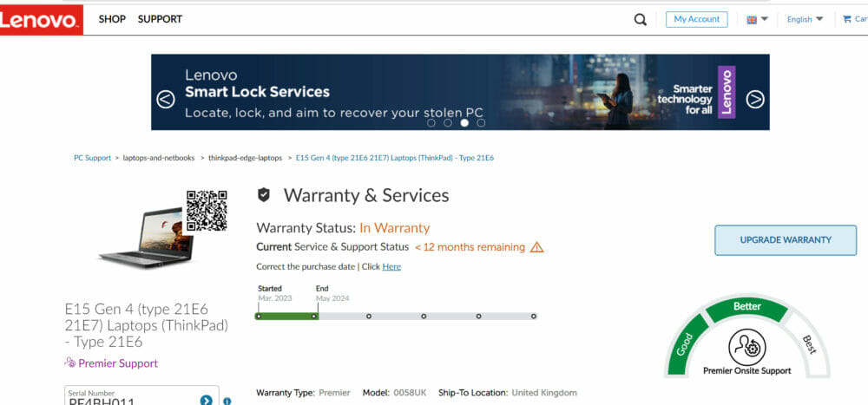
Task: Open the cart icon
Action: pos(846,19)
